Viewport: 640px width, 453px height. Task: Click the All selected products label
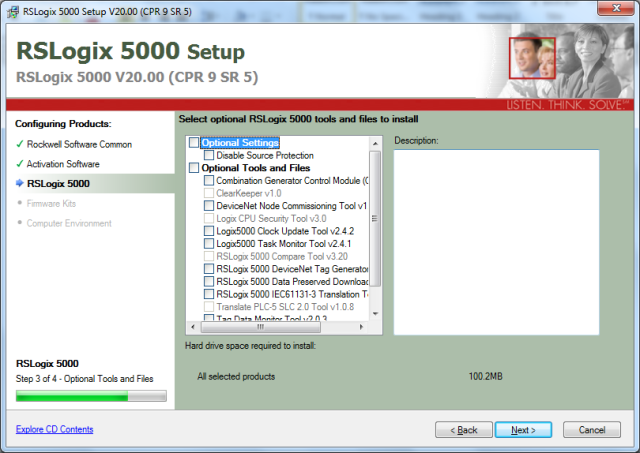point(236,376)
